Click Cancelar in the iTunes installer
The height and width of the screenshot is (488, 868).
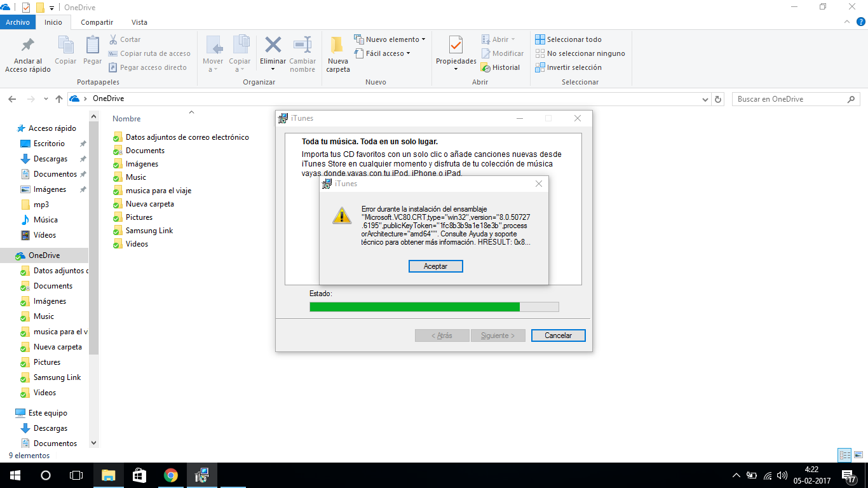(x=559, y=335)
